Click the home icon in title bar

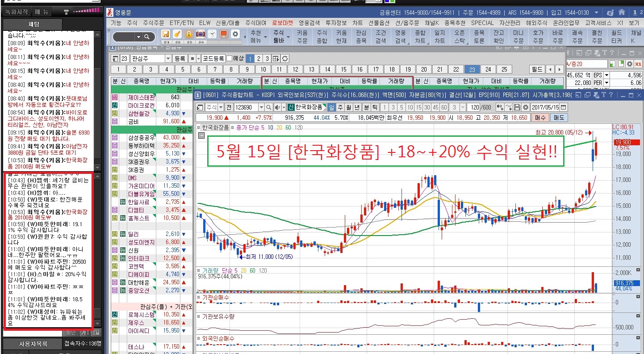pos(622,13)
